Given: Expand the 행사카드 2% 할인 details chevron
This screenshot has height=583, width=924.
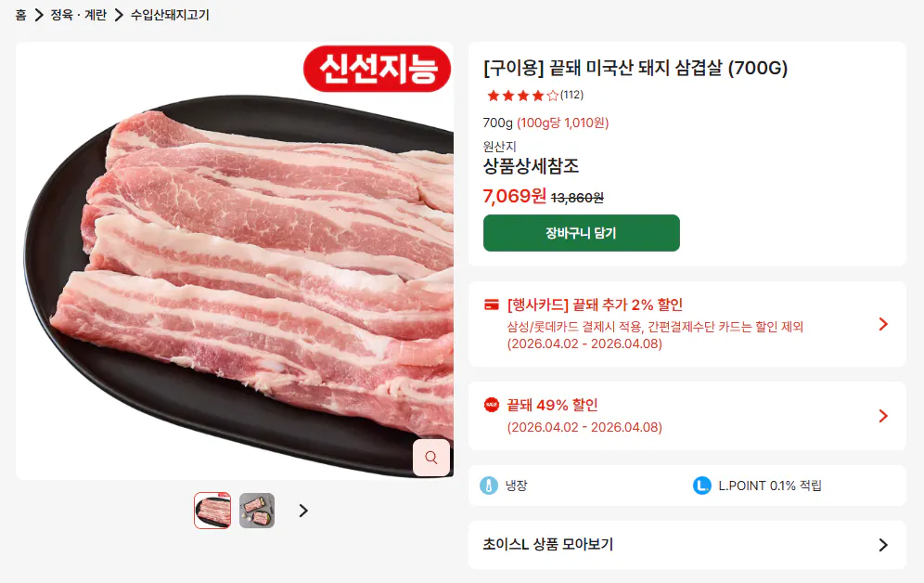Looking at the screenshot, I should (882, 325).
